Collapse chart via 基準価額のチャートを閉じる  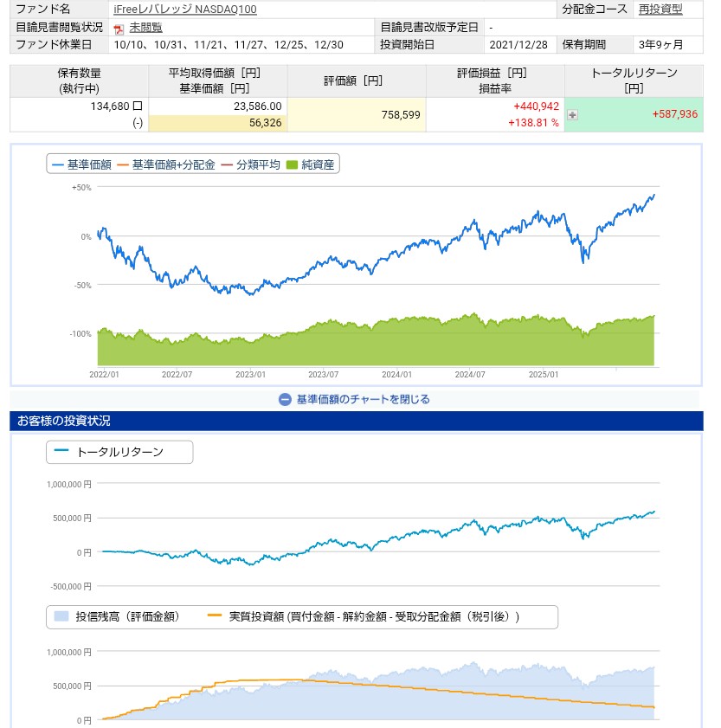tap(363, 399)
